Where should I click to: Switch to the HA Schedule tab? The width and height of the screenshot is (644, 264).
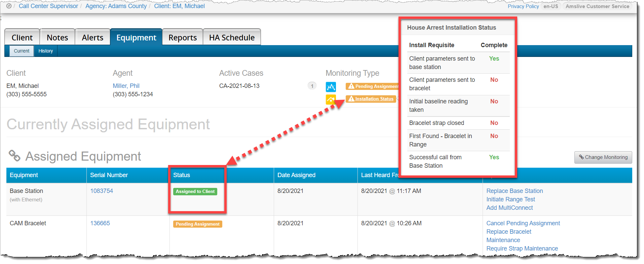[x=232, y=38]
